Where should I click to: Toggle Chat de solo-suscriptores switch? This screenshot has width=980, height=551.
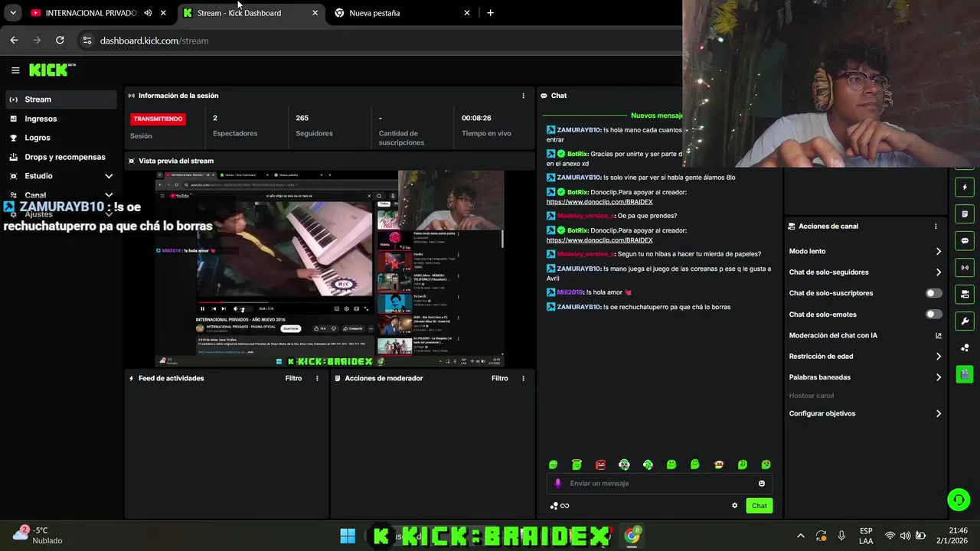[934, 293]
